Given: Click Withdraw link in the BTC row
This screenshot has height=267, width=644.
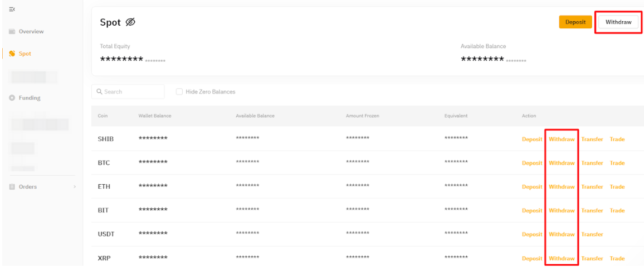Looking at the screenshot, I should [561, 163].
